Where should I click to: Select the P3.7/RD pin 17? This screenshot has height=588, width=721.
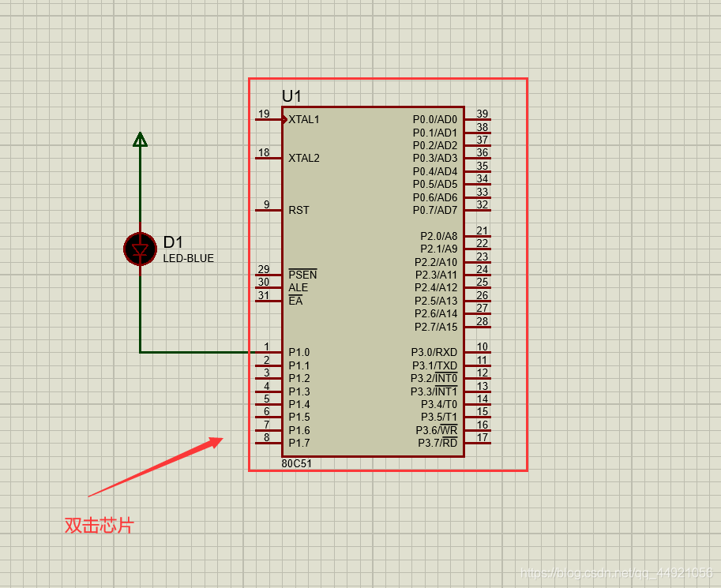click(478, 444)
